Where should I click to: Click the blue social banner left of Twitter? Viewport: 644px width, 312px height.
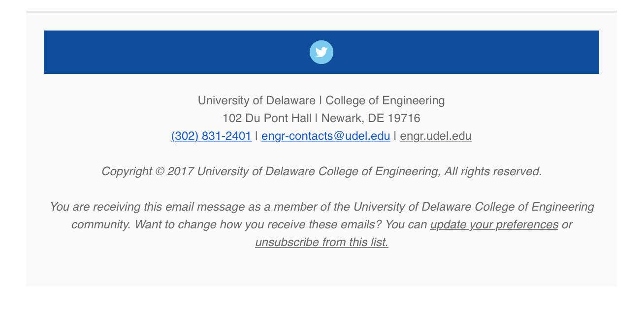click(176, 52)
